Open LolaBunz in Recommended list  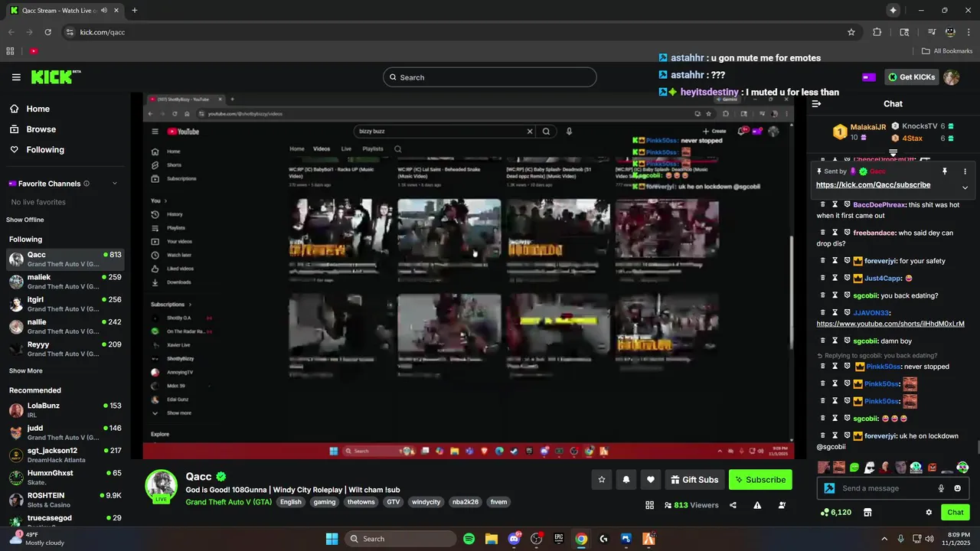tap(64, 409)
